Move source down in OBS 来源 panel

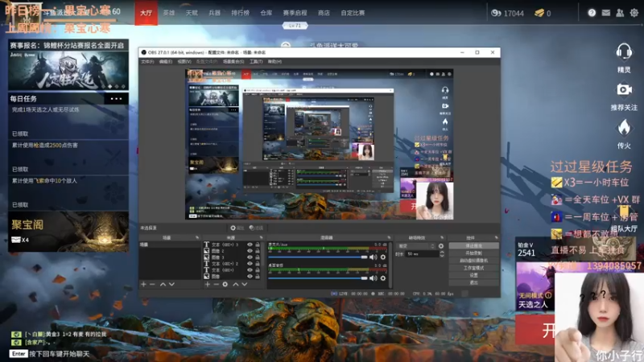pos(245,284)
